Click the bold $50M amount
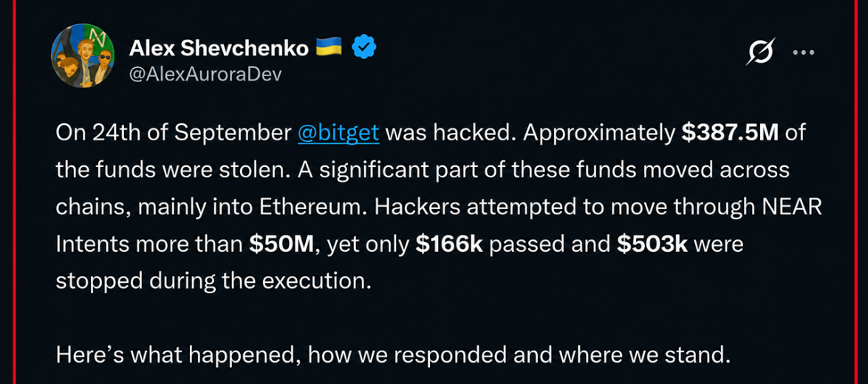The height and width of the screenshot is (384, 868). (282, 244)
